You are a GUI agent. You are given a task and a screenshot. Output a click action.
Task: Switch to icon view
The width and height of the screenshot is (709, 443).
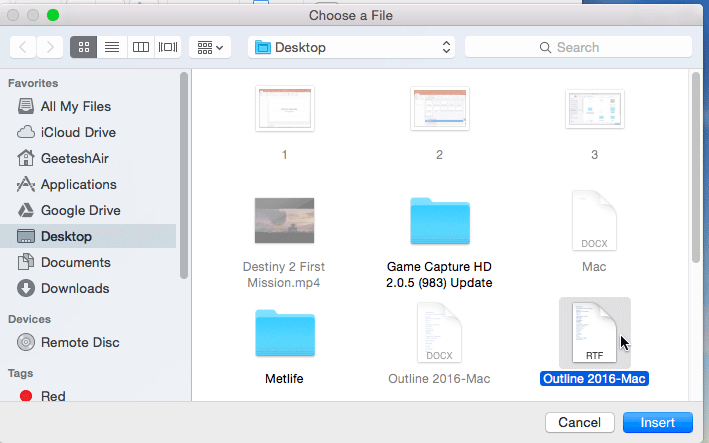(x=84, y=47)
